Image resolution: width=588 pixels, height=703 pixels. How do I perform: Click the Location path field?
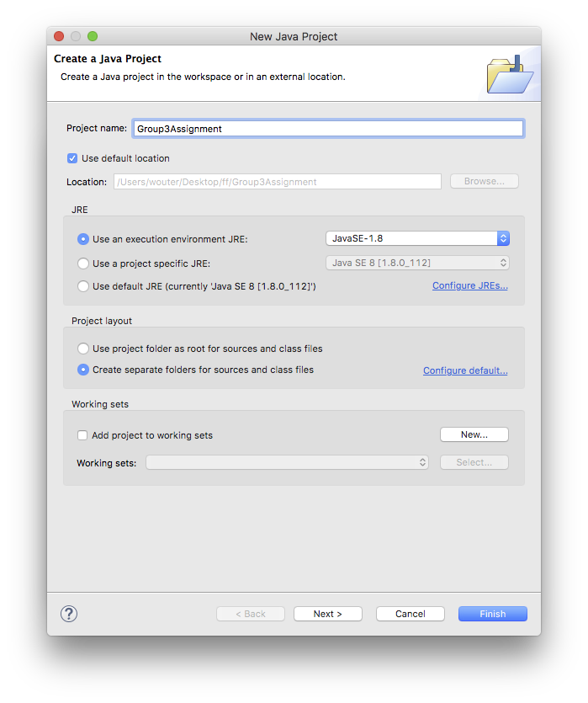278,182
